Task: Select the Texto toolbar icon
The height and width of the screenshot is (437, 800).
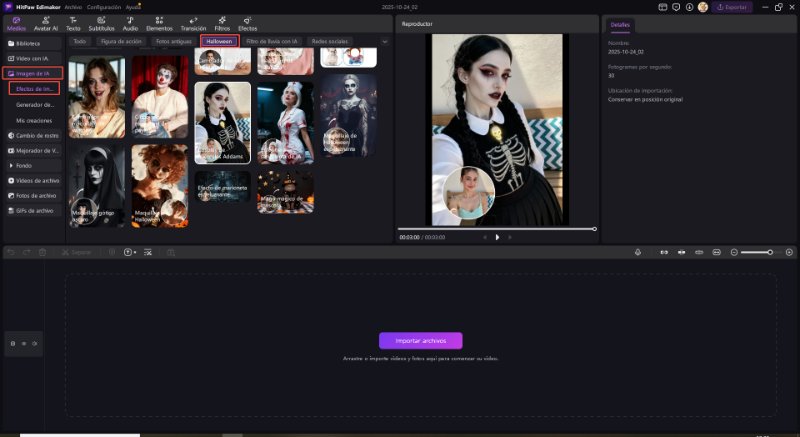Action: pyautogui.click(x=73, y=24)
